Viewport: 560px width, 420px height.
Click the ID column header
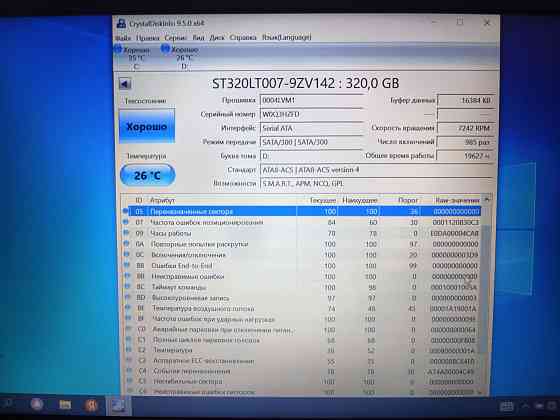[x=139, y=200]
